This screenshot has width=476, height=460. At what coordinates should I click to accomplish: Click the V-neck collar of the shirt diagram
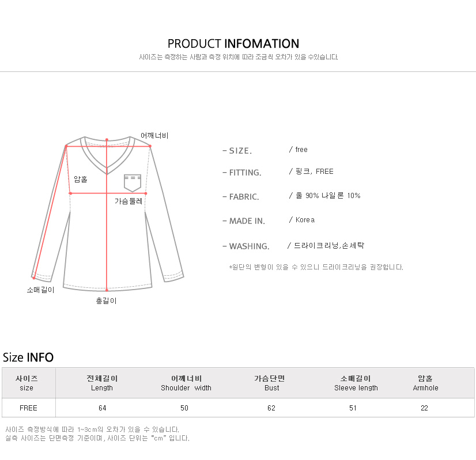107,155
